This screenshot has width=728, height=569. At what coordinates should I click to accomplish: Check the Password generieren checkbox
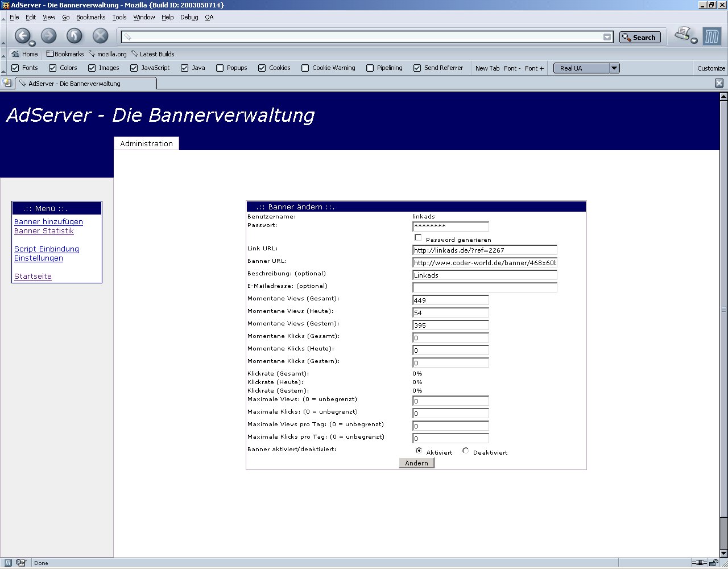click(419, 238)
